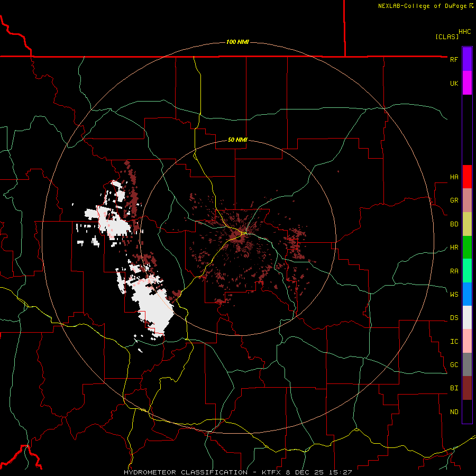This screenshot has width=476, height=476.
Task: Click the ND black legend swatch
Action: [x=467, y=411]
